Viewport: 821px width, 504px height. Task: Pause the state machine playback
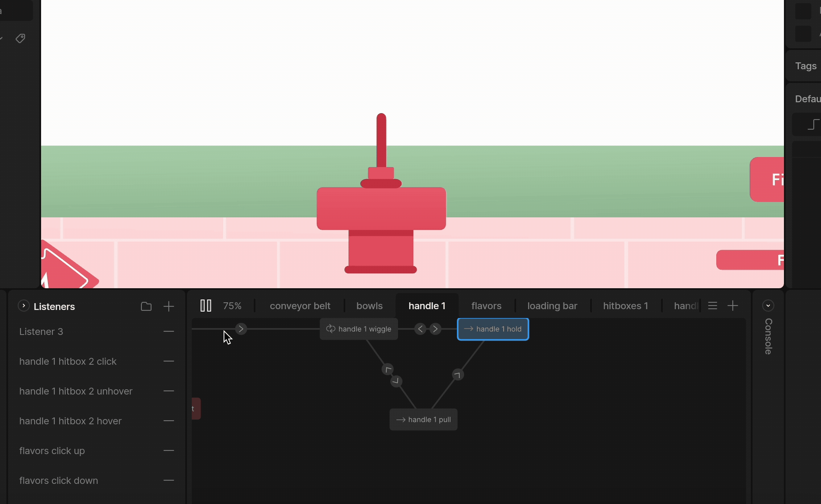pos(205,306)
